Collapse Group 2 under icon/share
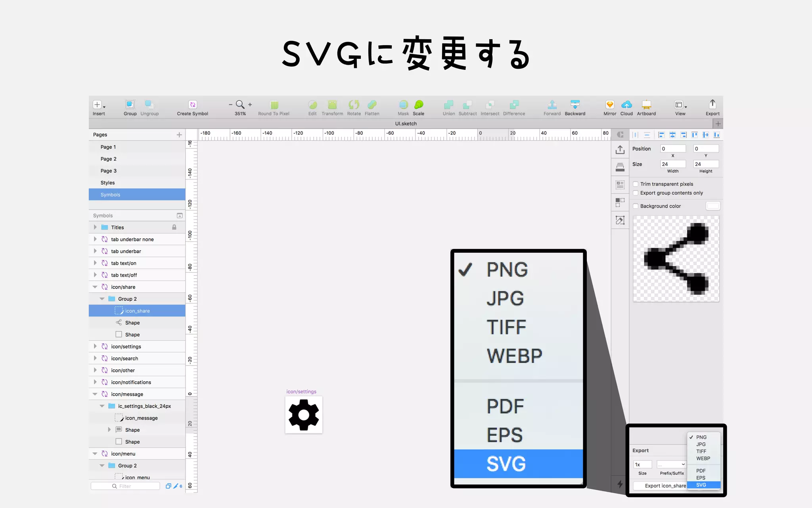The image size is (812, 508). (x=102, y=298)
